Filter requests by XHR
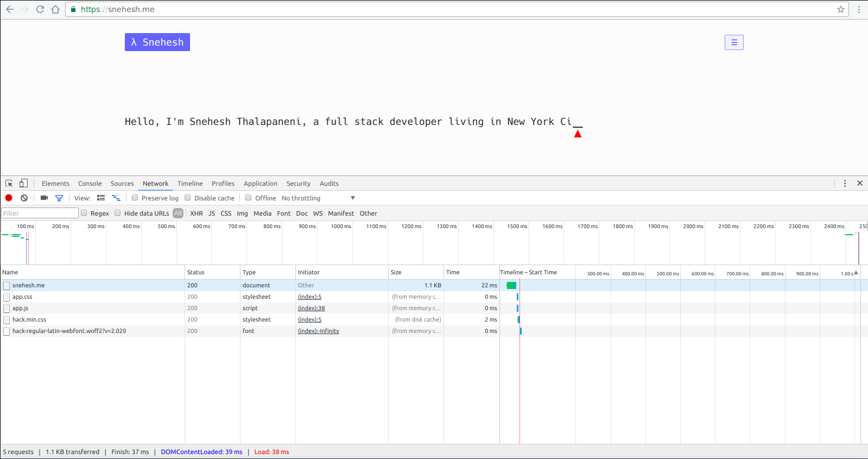 197,213
